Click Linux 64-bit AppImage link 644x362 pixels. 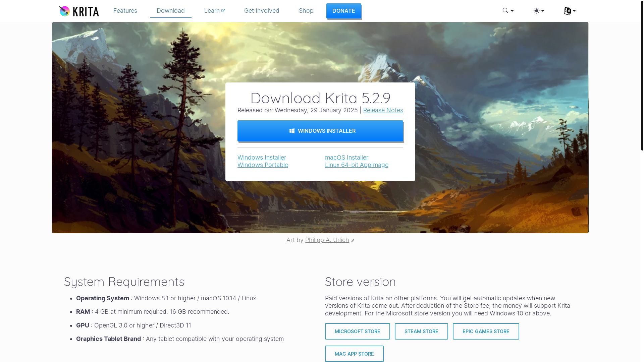[357, 165]
